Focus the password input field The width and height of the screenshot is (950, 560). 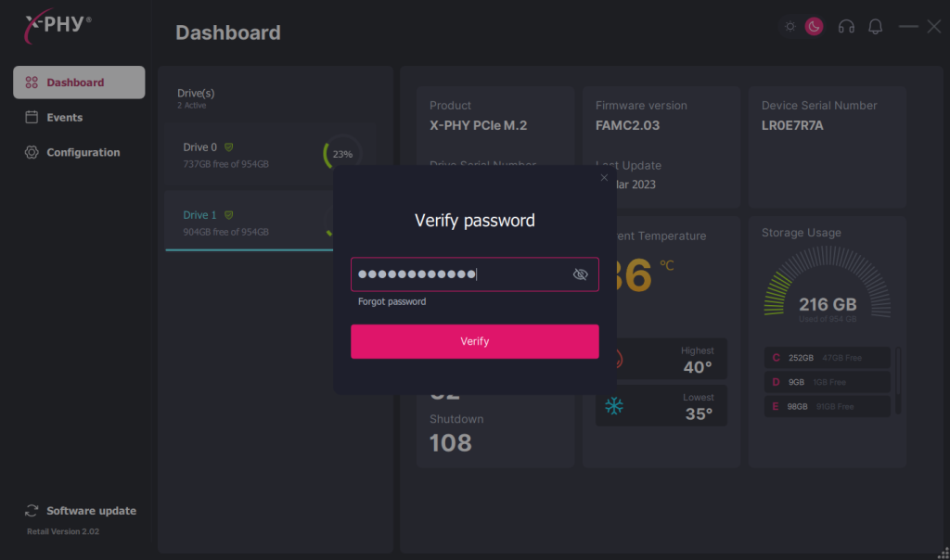tap(459, 274)
